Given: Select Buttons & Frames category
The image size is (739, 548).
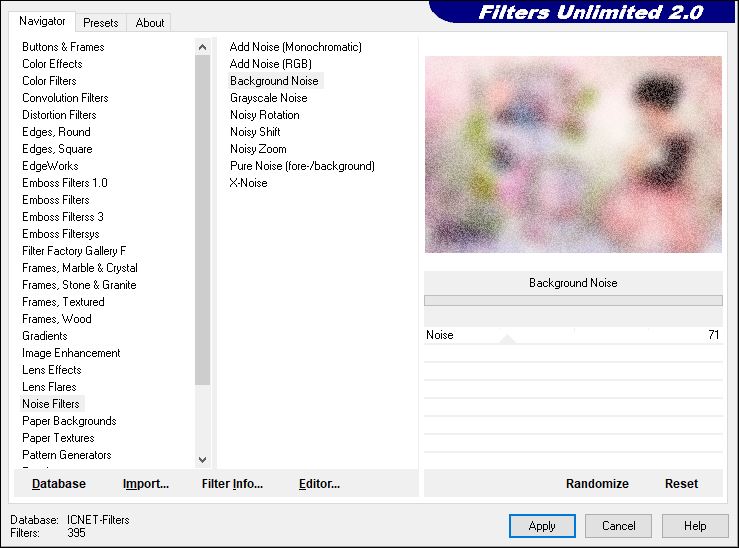Looking at the screenshot, I should coord(63,47).
